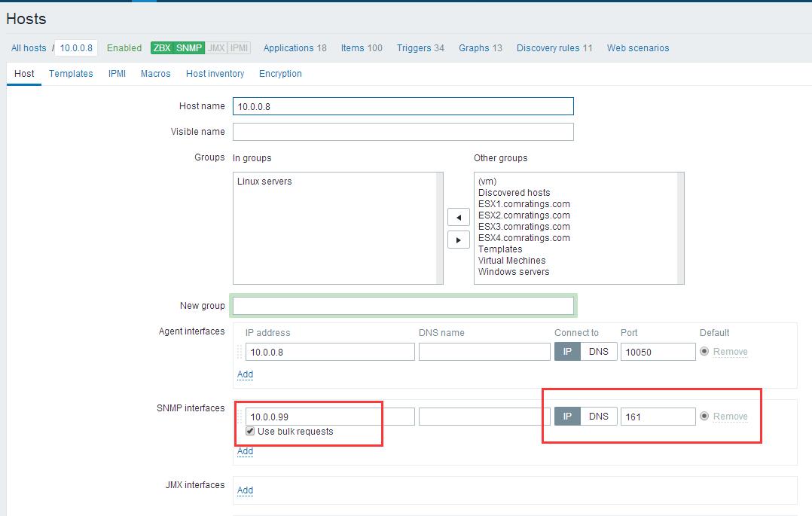Screen dimensions: 812x516
Task: Click the Enabled status link
Action: click(124, 47)
